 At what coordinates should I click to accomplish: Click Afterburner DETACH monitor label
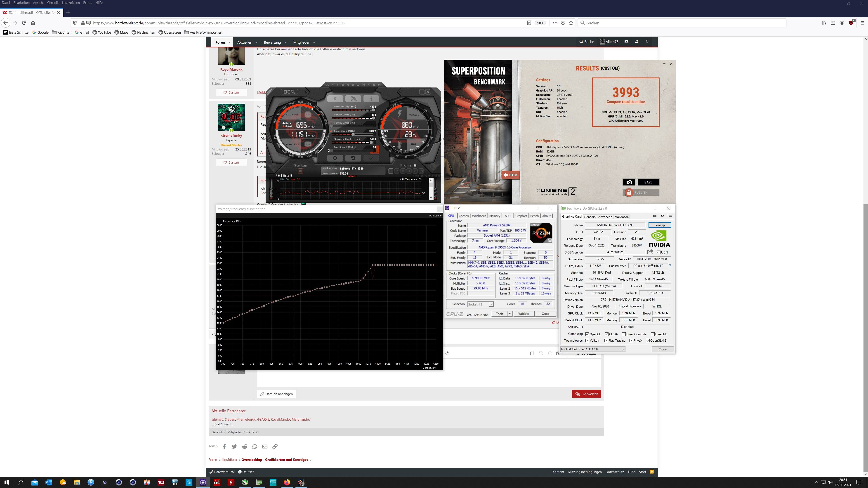coord(352,176)
